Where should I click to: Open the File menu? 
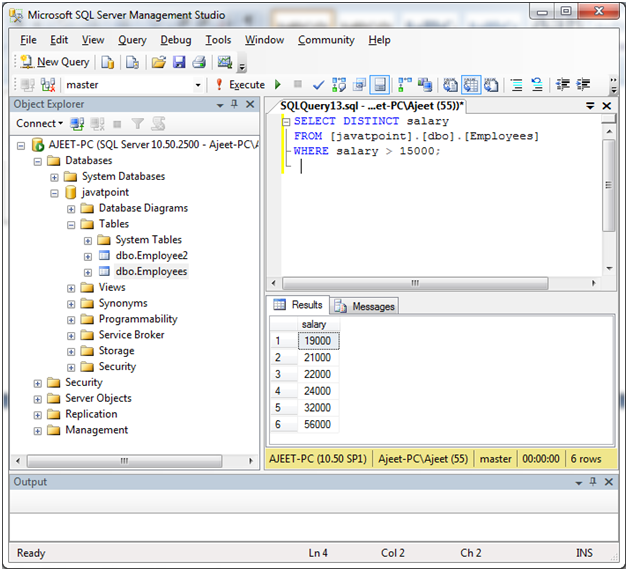28,40
